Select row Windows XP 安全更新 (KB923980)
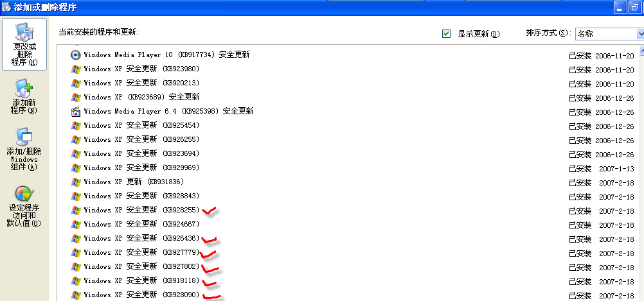This screenshot has height=301, width=644. (x=352, y=69)
